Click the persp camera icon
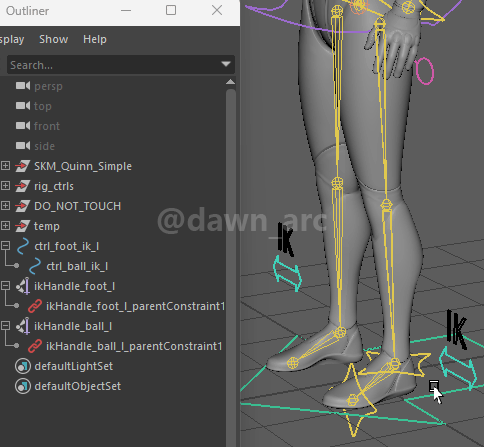Screen dimensions: 484x447 [x=23, y=86]
